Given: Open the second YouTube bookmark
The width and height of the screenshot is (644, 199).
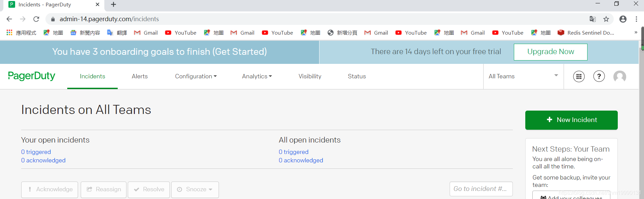Looking at the screenshot, I should coord(277,33).
